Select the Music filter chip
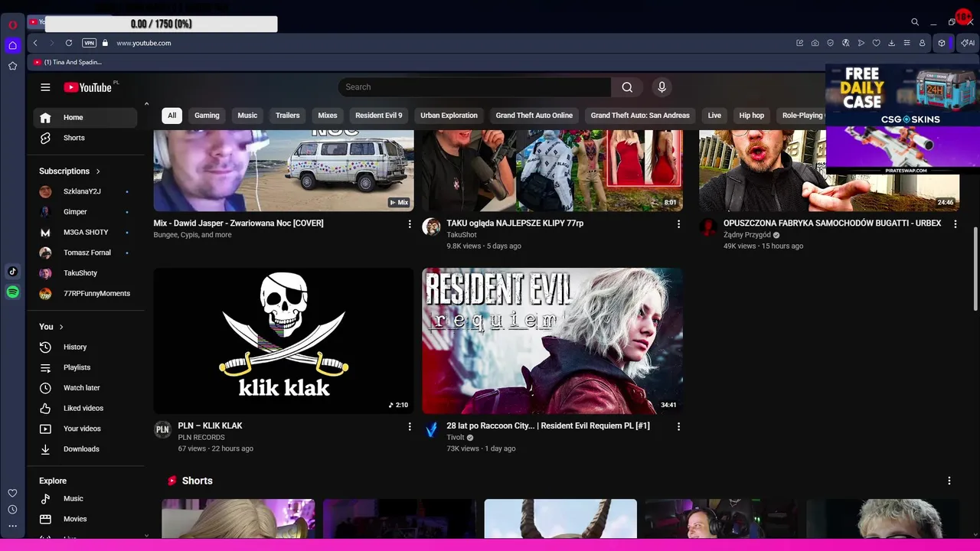This screenshot has width=980, height=551. (x=247, y=116)
